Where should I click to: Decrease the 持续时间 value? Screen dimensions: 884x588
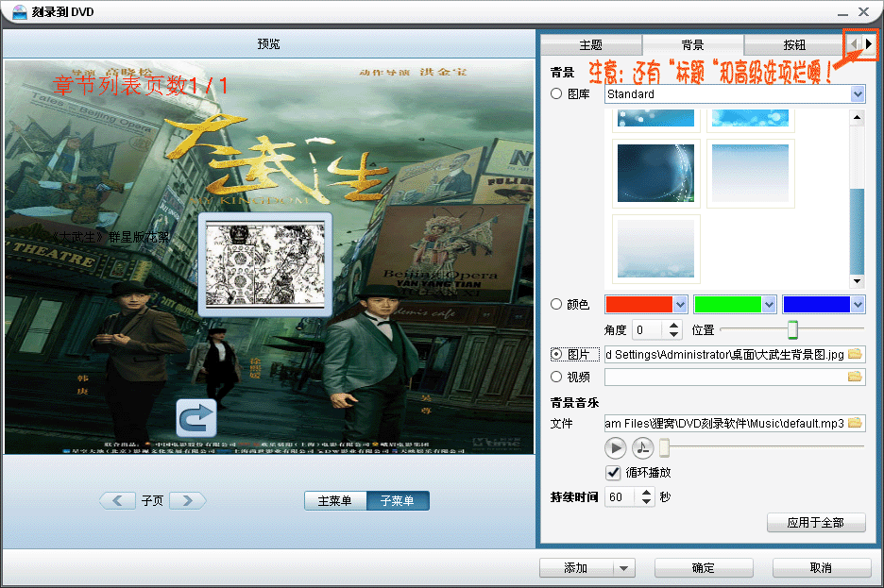click(x=647, y=501)
